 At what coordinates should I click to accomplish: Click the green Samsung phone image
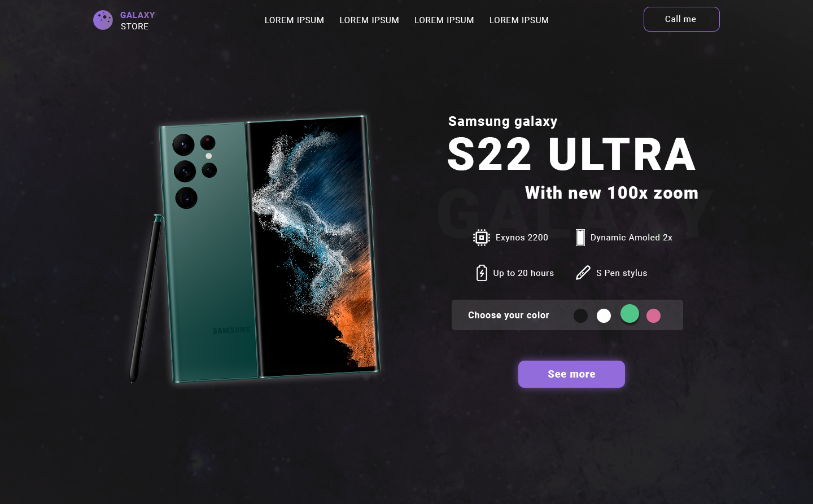point(254,249)
